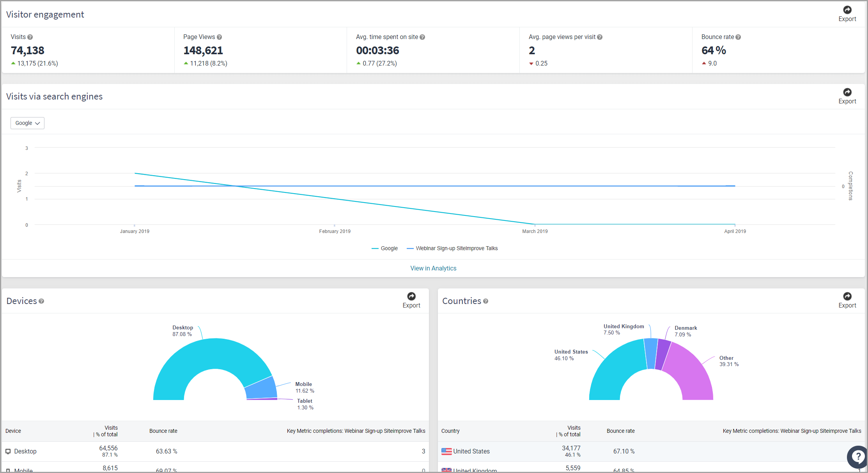The height and width of the screenshot is (473, 868).
Task: Sort Countries table by Key Metric completions
Action: [x=792, y=431]
